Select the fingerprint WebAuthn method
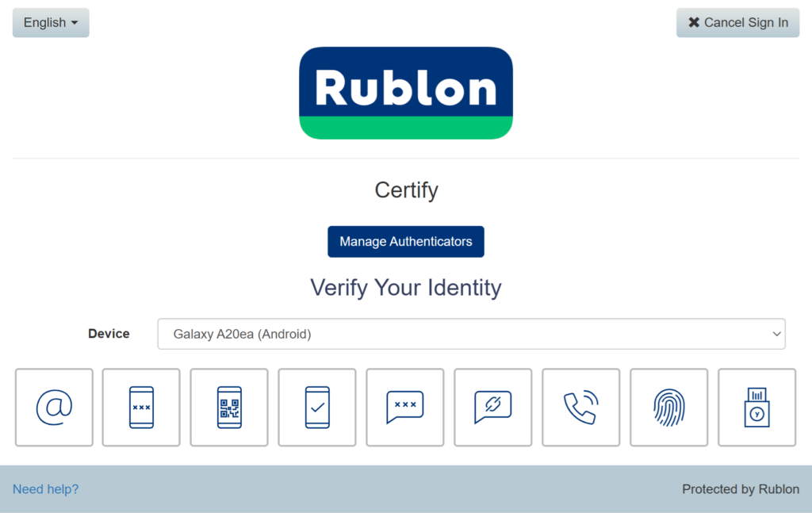Viewport: 812px width, 513px height. [x=669, y=408]
